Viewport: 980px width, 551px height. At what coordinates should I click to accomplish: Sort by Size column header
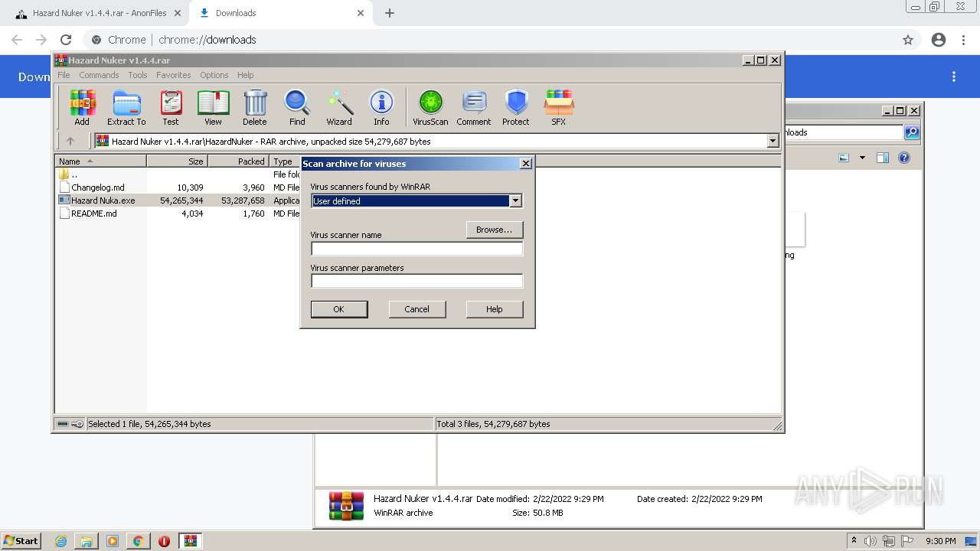click(x=178, y=161)
